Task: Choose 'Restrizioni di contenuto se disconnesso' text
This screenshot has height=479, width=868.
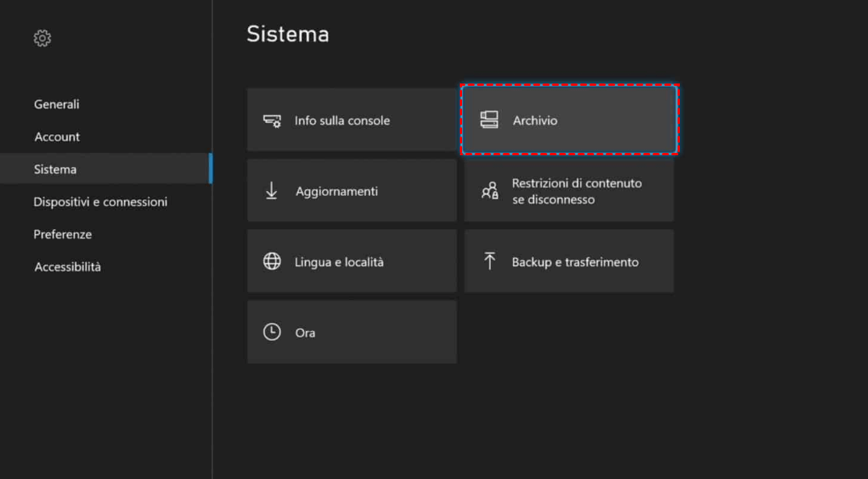Action: (576, 191)
